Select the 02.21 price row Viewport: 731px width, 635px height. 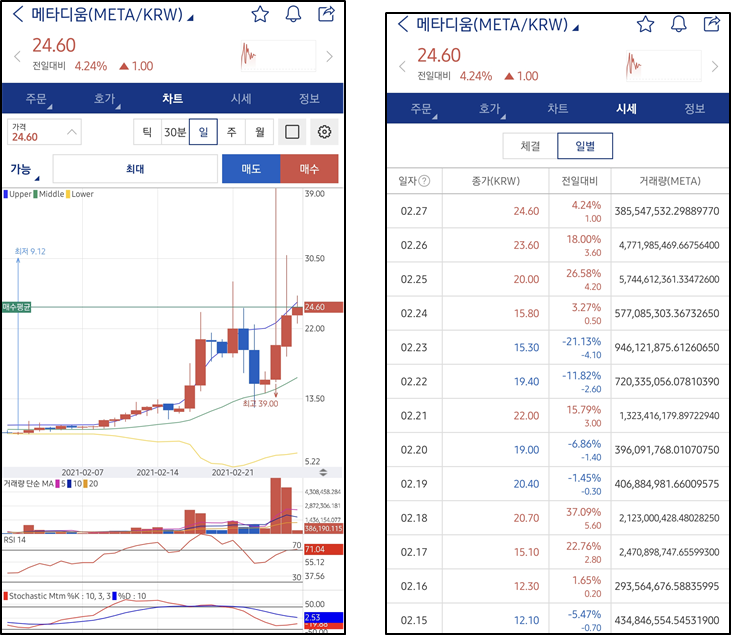point(558,415)
